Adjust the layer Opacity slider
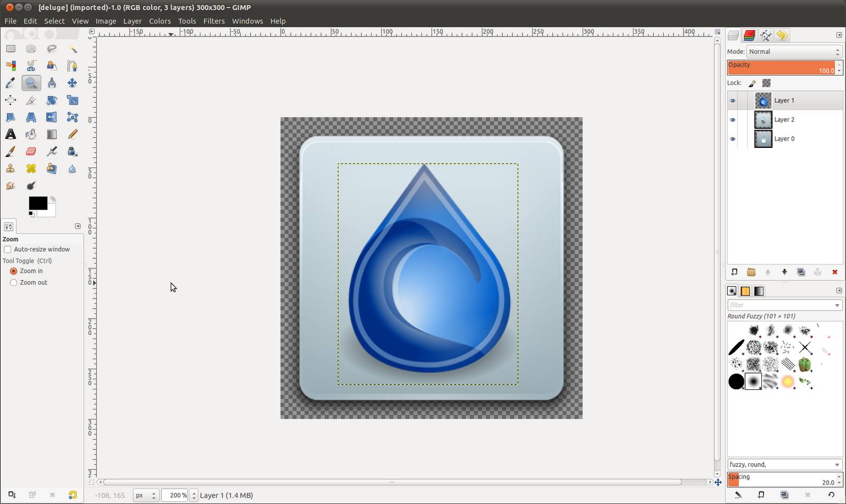Screen dimensions: 846x504 tap(781, 68)
